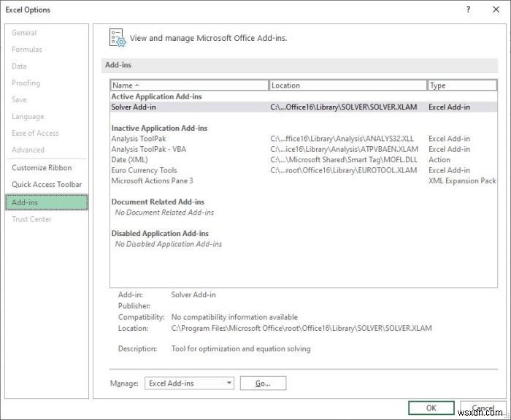Click No Disabled Application Add-ins text
The height and width of the screenshot is (420, 511).
(x=169, y=244)
